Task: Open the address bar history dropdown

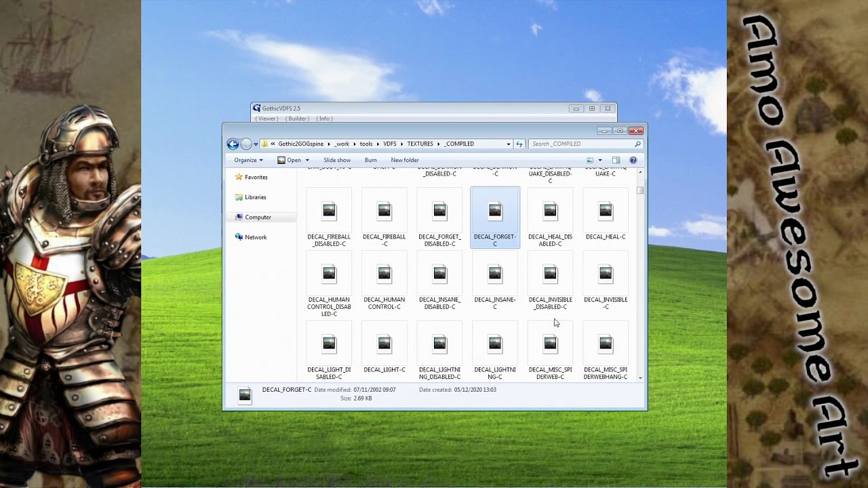Action: pyautogui.click(x=509, y=144)
